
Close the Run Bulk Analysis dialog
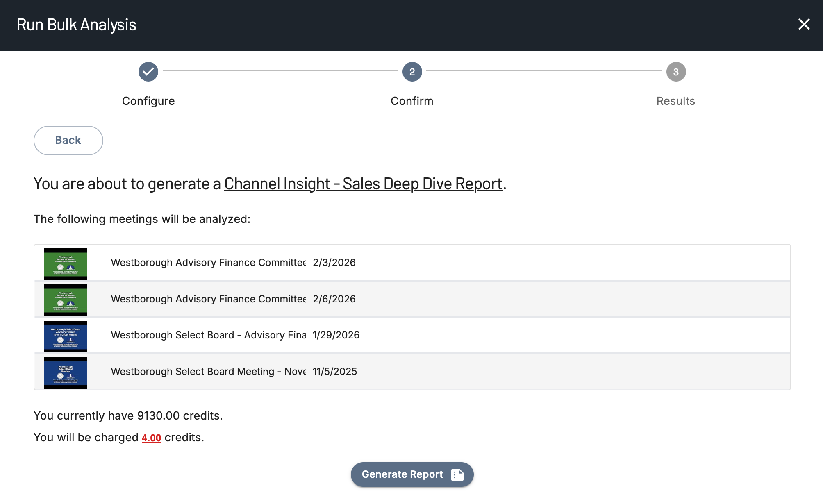[804, 25]
